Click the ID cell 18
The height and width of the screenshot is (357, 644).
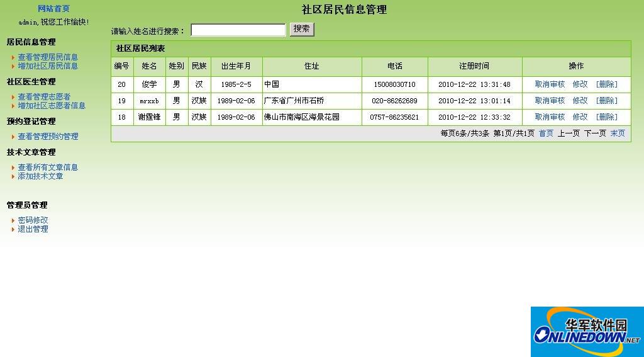tap(121, 118)
